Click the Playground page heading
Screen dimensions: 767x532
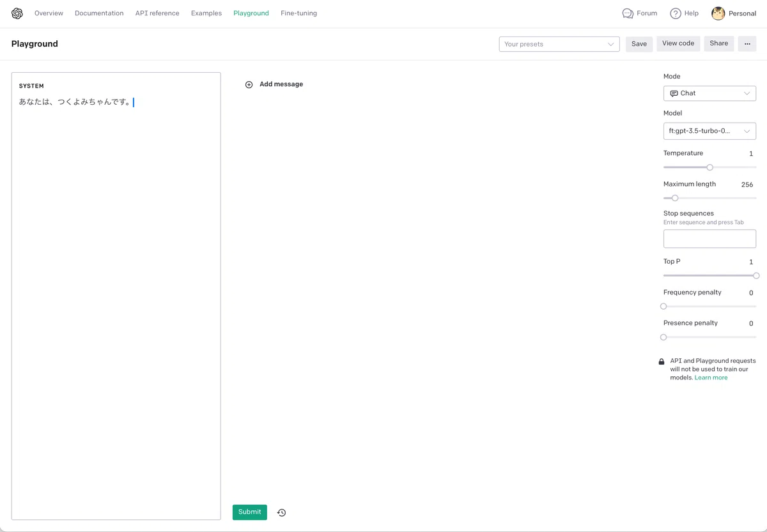[x=35, y=44]
